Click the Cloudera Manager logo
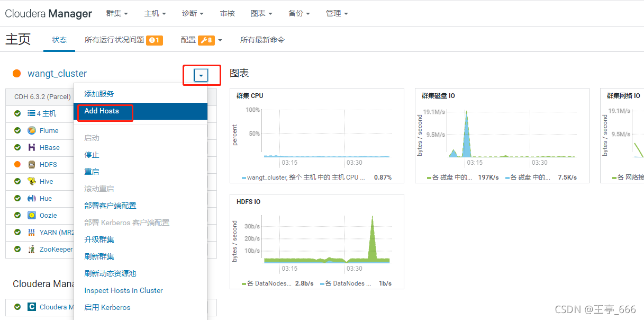This screenshot has height=320, width=644. pyautogui.click(x=49, y=13)
